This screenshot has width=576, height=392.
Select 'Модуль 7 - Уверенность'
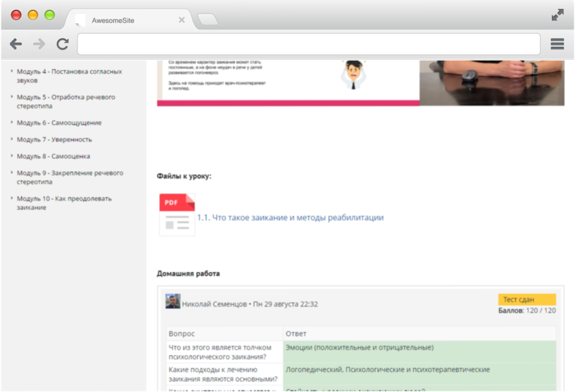55,139
